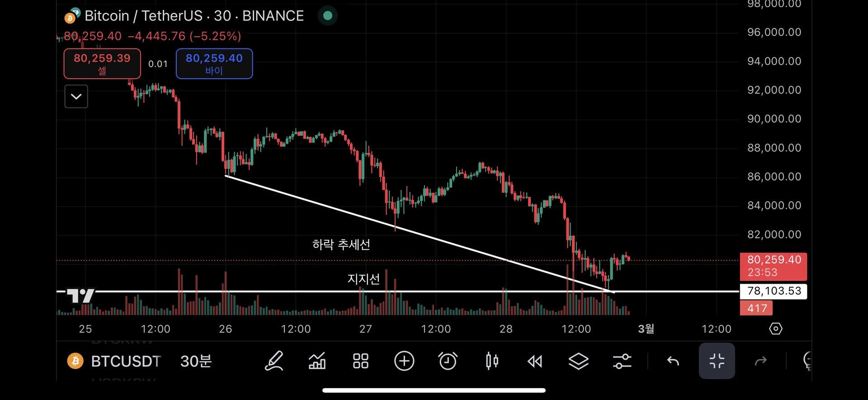Open the BTCUSDT symbol search
The height and width of the screenshot is (400, 868).
pyautogui.click(x=126, y=361)
